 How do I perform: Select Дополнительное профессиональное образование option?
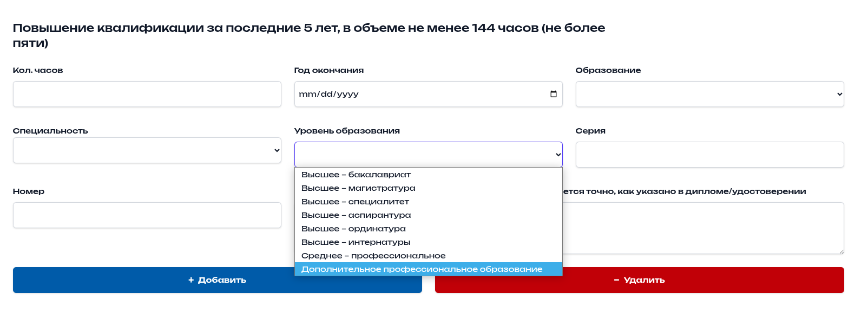pyautogui.click(x=422, y=269)
